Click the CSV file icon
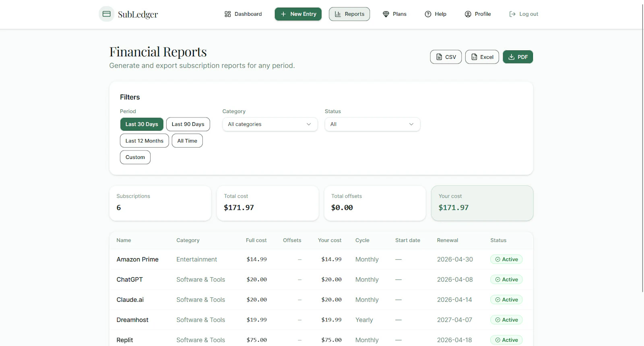This screenshot has width=644, height=346. point(439,57)
